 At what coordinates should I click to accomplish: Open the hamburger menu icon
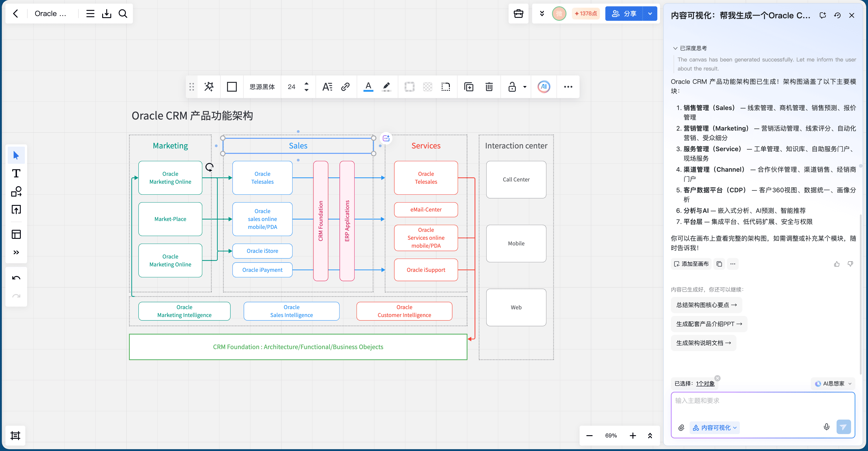(90, 14)
